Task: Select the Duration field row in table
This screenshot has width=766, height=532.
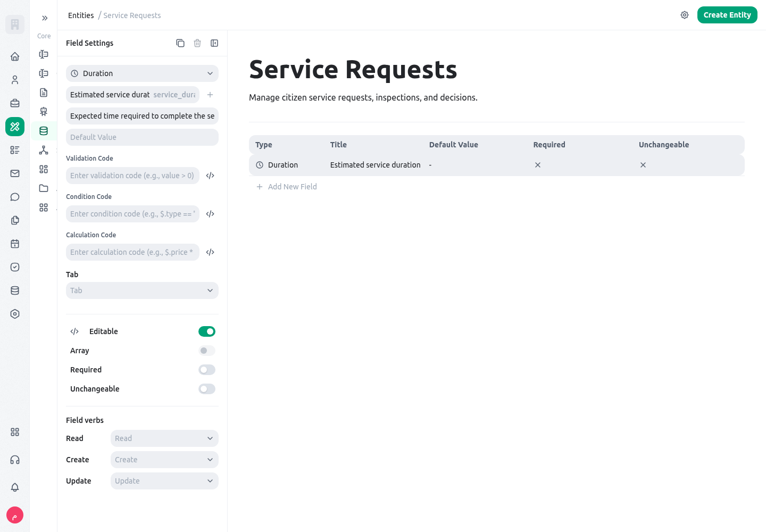Action: pyautogui.click(x=496, y=165)
